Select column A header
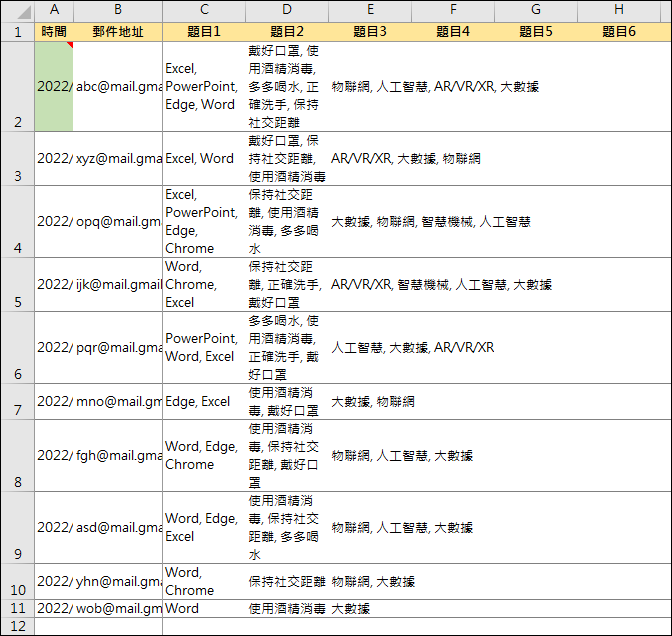The height and width of the screenshot is (636, 672). (54, 11)
